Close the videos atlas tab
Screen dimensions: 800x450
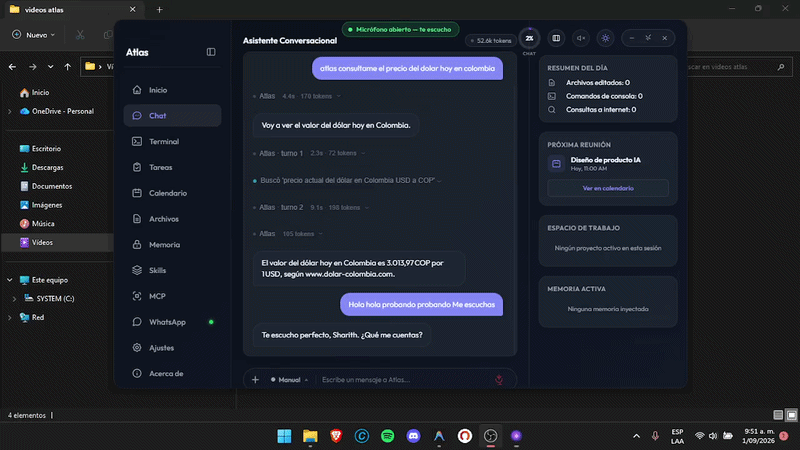[x=133, y=9]
